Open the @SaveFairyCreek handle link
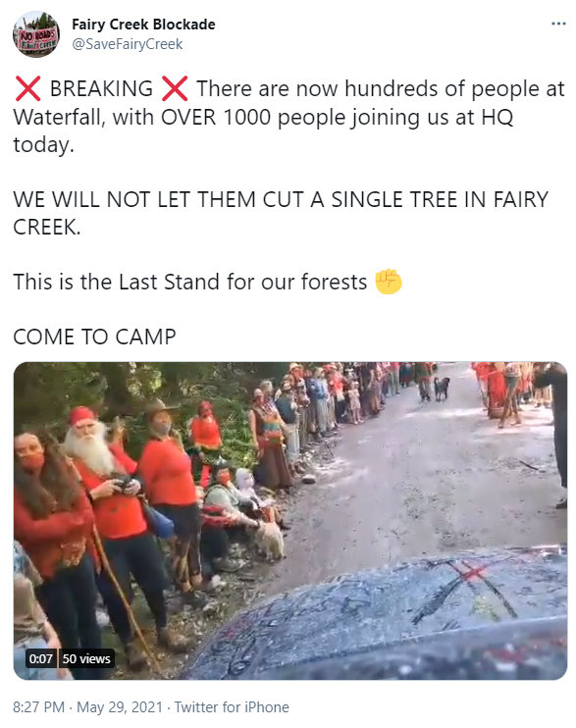This screenshot has height=728, width=576. coord(128,44)
